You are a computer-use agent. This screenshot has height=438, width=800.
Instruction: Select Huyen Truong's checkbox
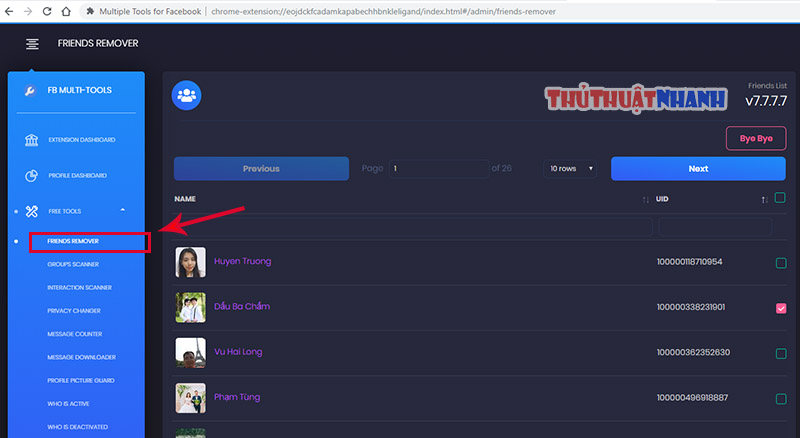[781, 263]
